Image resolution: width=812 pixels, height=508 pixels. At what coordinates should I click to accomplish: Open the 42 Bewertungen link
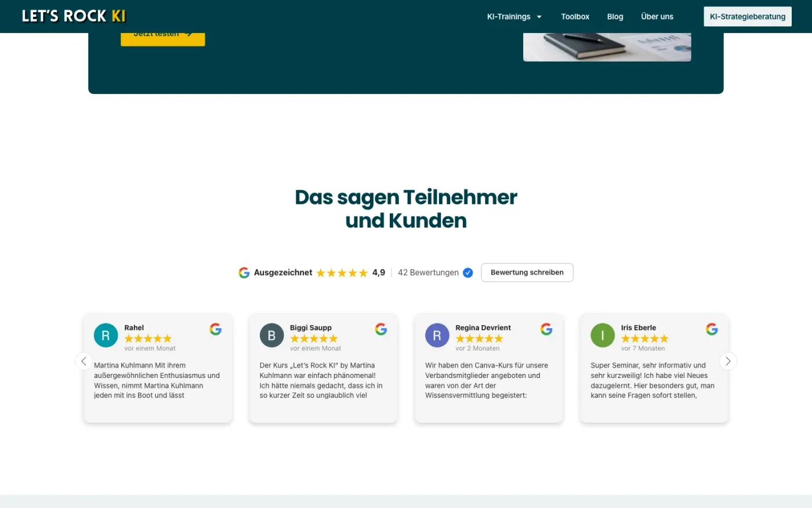(x=428, y=273)
